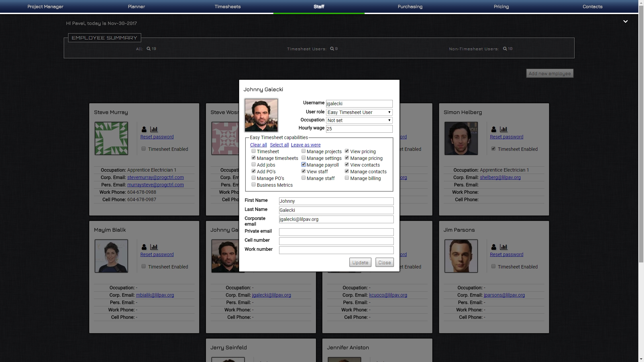Image resolution: width=644 pixels, height=362 pixels.
Task: Click search icon for Non-Timesheet Users
Action: click(x=505, y=49)
